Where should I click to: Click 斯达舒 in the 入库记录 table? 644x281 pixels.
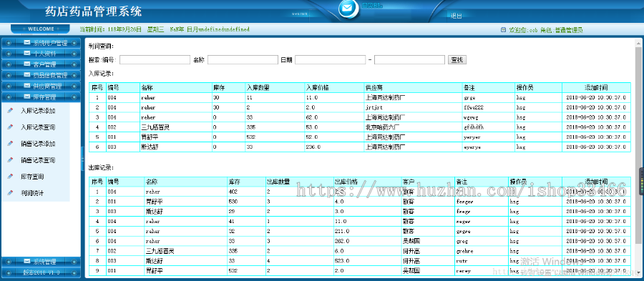pyautogui.click(x=150, y=147)
